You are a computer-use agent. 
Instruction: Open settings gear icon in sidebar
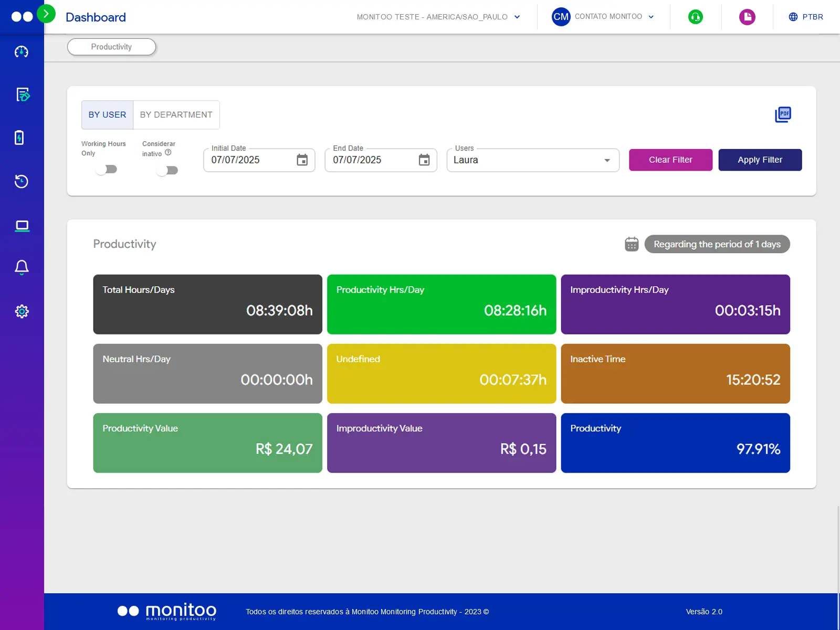(22, 311)
